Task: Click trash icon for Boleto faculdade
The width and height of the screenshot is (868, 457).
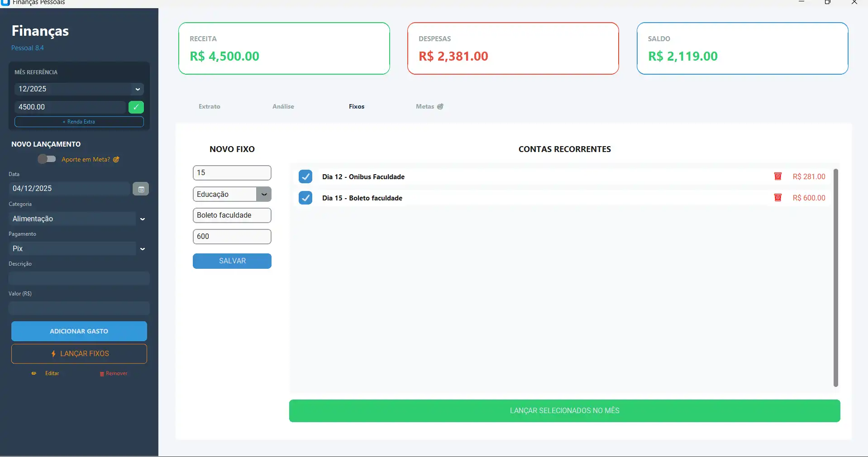Action: [x=777, y=198]
